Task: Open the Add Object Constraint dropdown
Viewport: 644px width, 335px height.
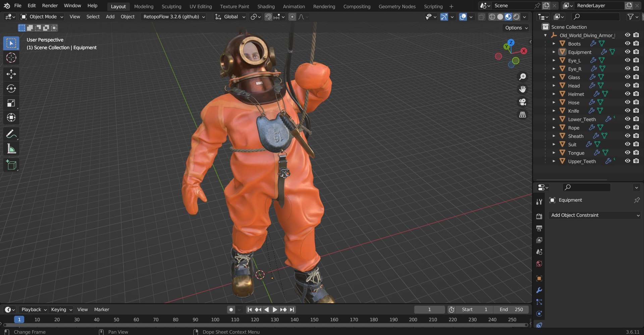Action: [x=594, y=215]
